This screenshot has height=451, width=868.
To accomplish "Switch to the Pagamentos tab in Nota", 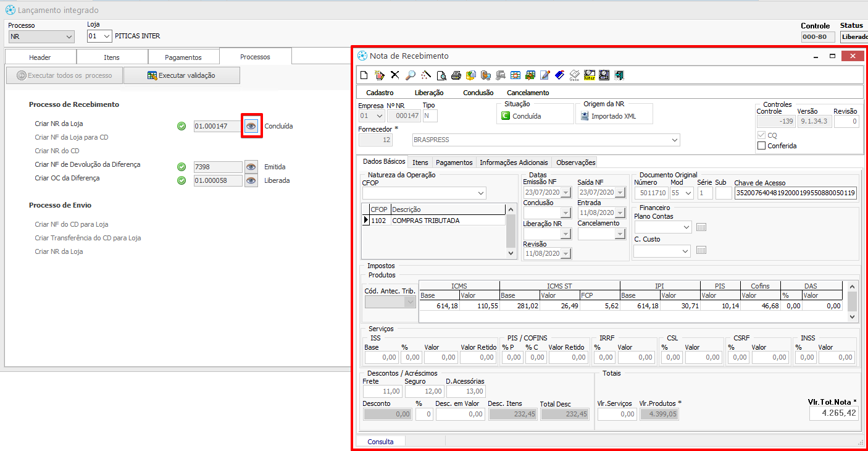I will pyautogui.click(x=454, y=162).
